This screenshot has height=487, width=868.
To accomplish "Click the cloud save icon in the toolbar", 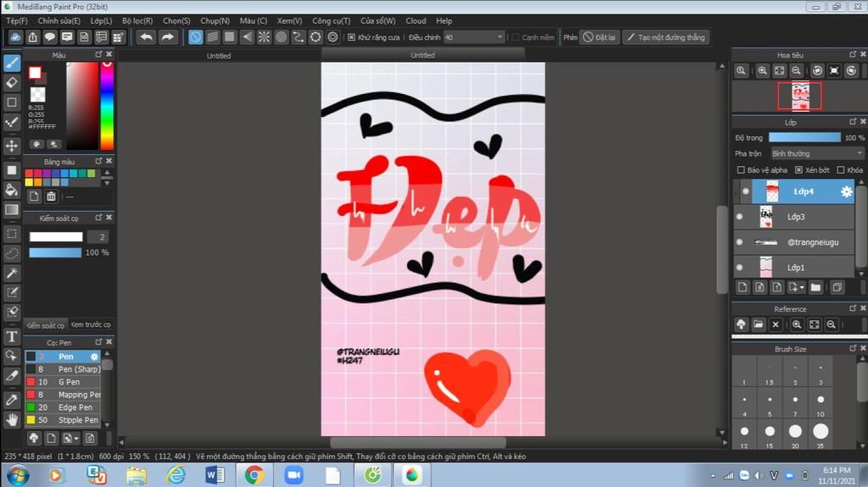I will click(15, 37).
